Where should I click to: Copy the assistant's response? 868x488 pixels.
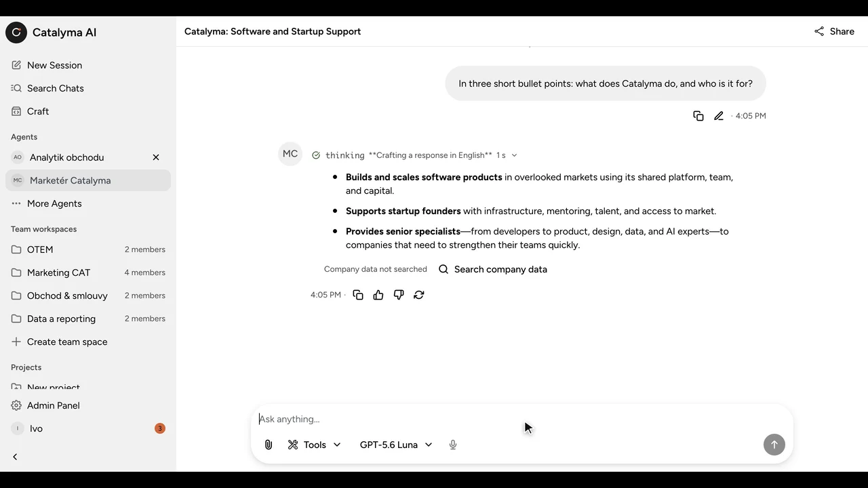[358, 295]
